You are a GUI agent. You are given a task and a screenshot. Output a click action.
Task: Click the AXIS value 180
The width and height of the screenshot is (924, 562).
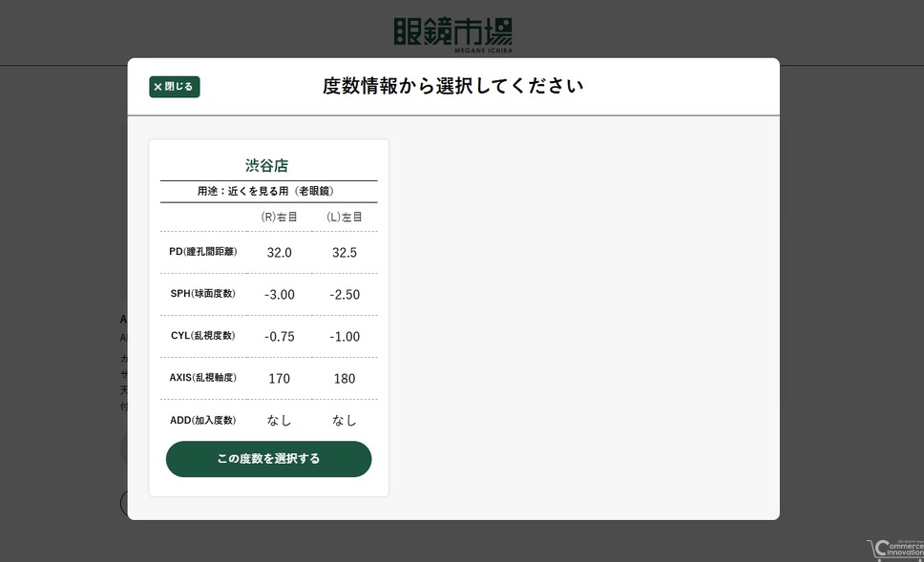coord(345,379)
